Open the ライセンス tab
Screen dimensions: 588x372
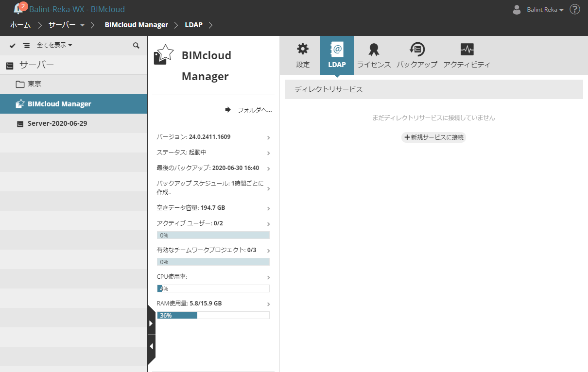pyautogui.click(x=374, y=55)
